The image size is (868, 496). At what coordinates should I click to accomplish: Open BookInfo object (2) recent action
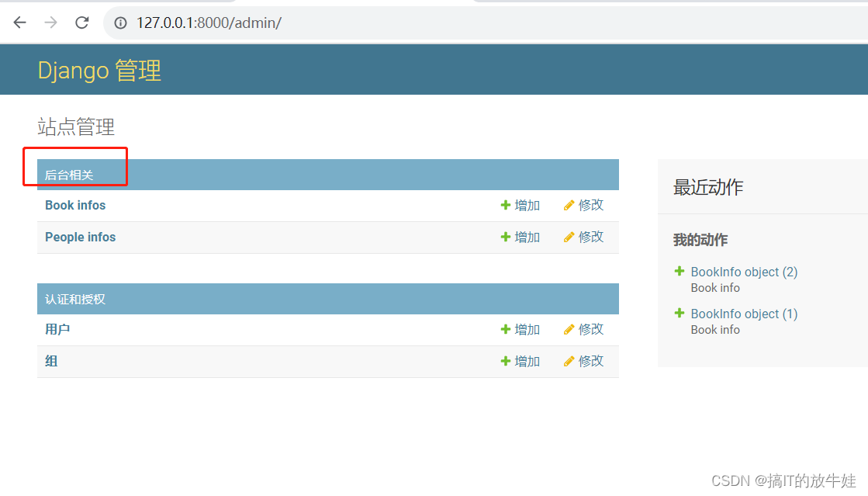pos(744,272)
